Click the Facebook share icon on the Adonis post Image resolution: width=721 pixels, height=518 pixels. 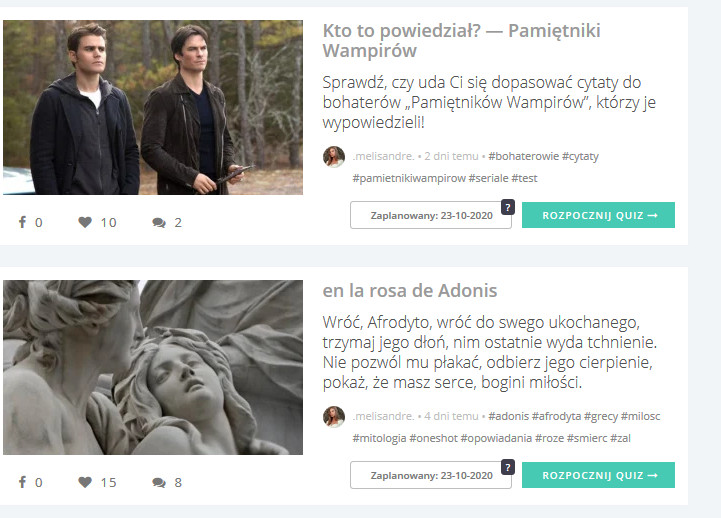click(22, 482)
